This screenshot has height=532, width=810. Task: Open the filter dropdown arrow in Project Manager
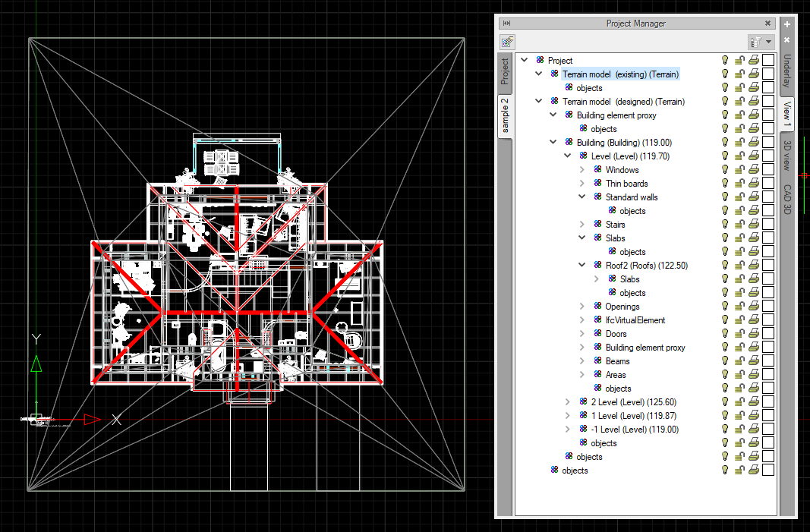(x=767, y=42)
